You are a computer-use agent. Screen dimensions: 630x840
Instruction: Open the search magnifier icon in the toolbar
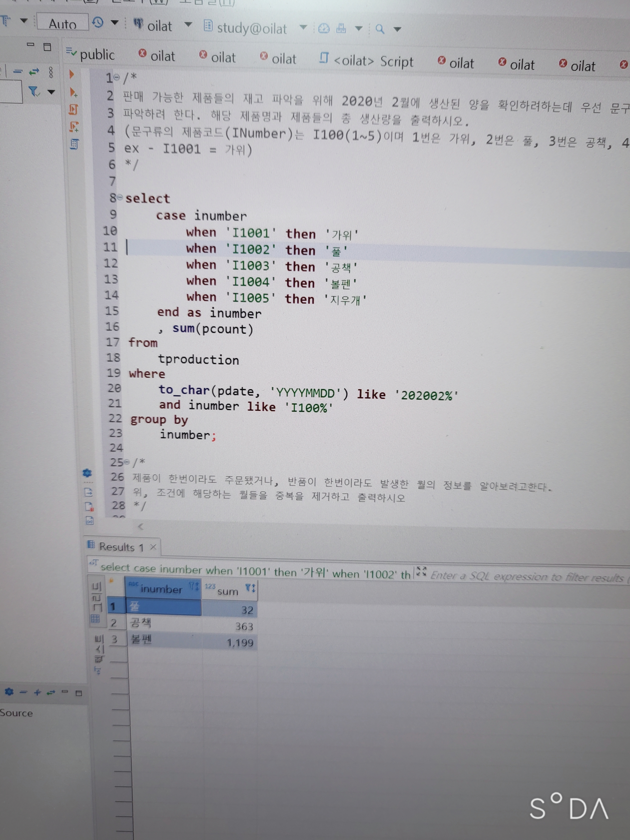(379, 29)
